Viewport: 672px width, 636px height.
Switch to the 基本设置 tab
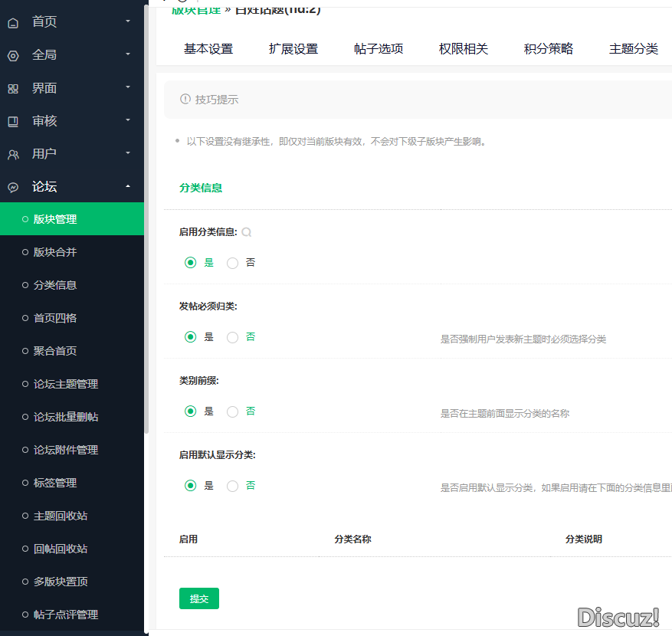[208, 49]
